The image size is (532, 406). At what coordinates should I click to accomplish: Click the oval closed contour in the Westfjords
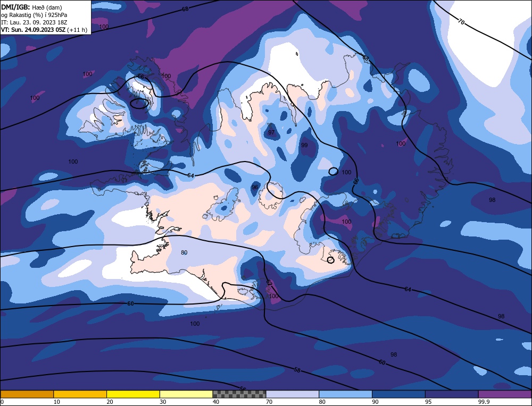click(139, 104)
